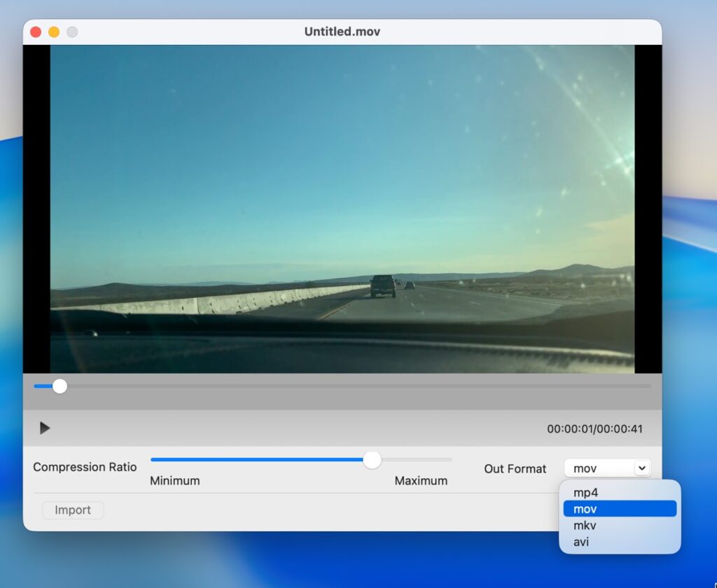Select avi in the format list
This screenshot has width=717, height=588.
coord(583,542)
